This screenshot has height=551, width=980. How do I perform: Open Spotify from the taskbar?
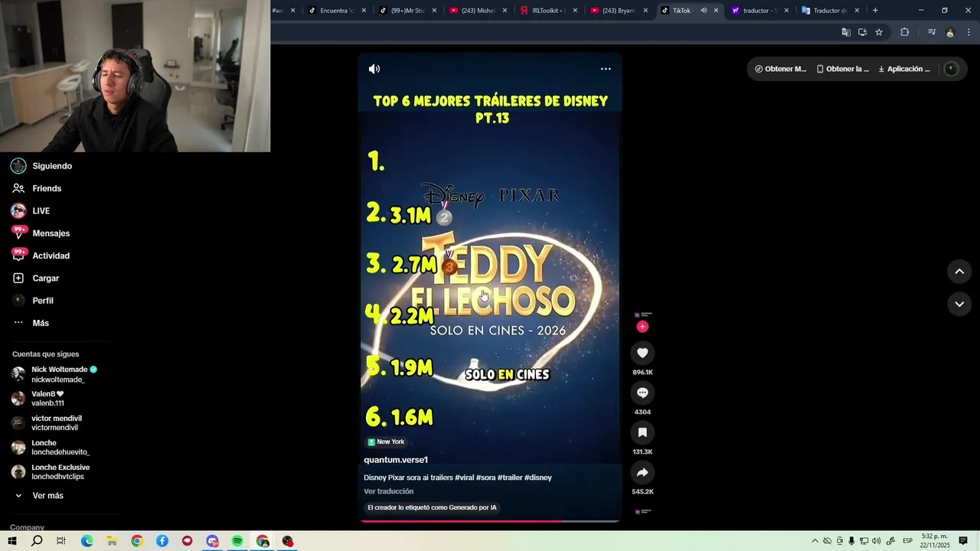point(237,541)
